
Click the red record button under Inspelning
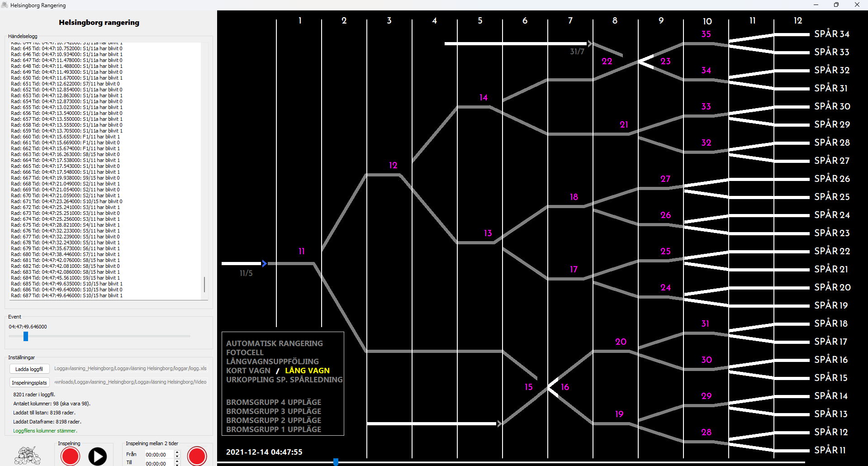tap(70, 456)
